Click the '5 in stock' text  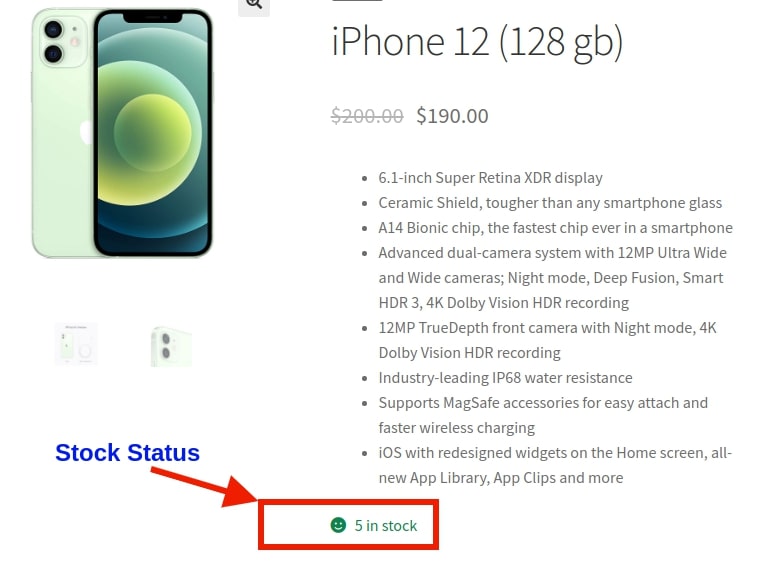[x=386, y=525]
